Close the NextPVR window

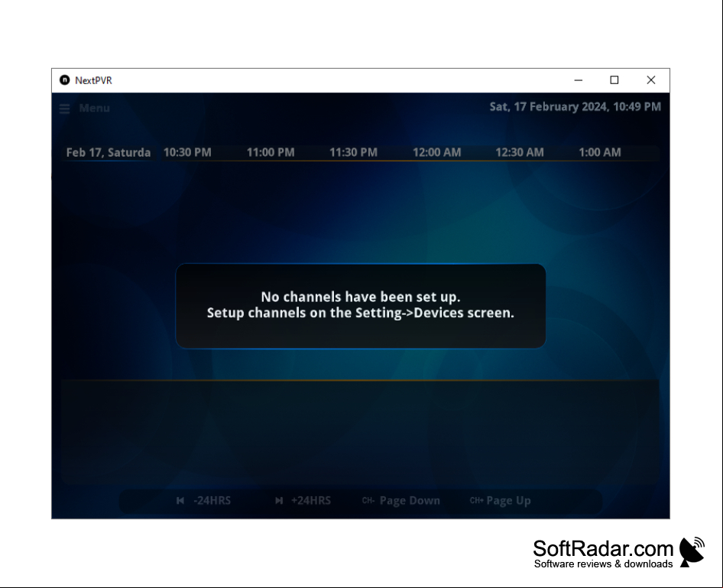[x=650, y=80]
